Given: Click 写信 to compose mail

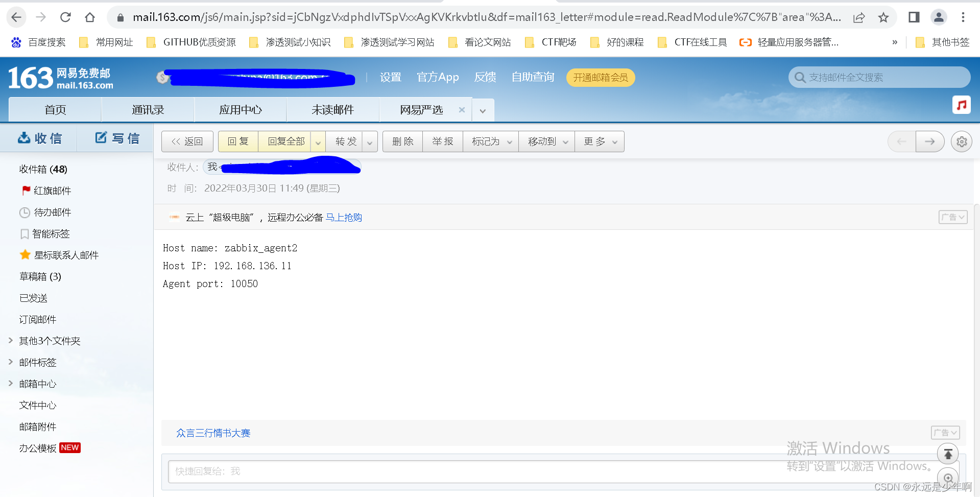Looking at the screenshot, I should point(117,138).
